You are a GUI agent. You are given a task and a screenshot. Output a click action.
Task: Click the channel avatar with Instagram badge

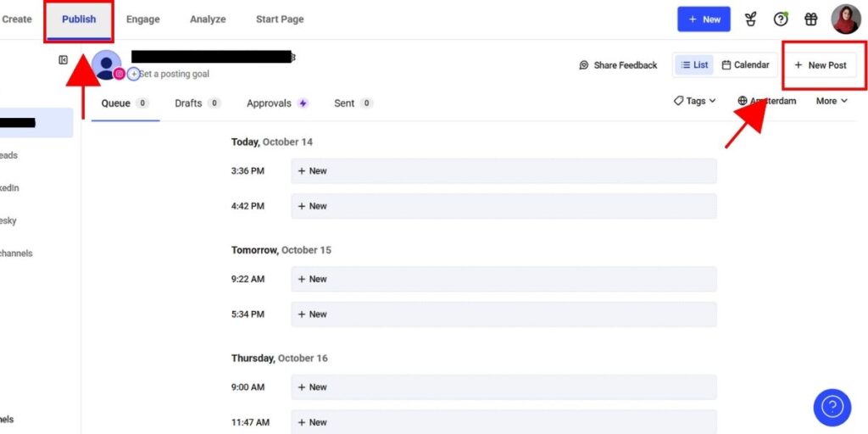[x=107, y=64]
